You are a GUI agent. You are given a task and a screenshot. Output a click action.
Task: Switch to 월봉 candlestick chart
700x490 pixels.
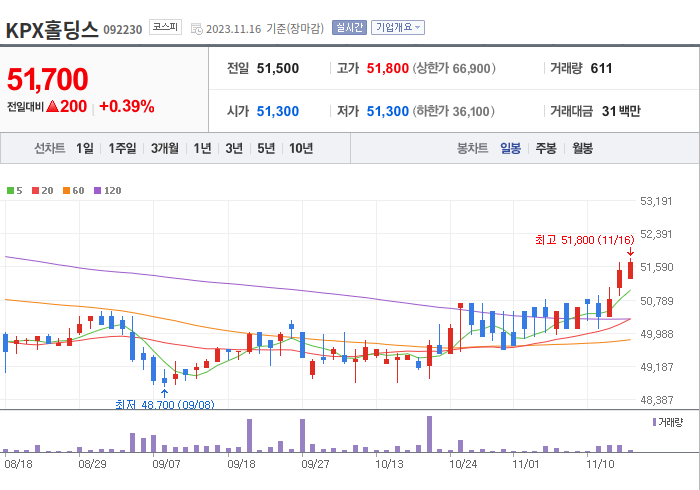(x=583, y=148)
